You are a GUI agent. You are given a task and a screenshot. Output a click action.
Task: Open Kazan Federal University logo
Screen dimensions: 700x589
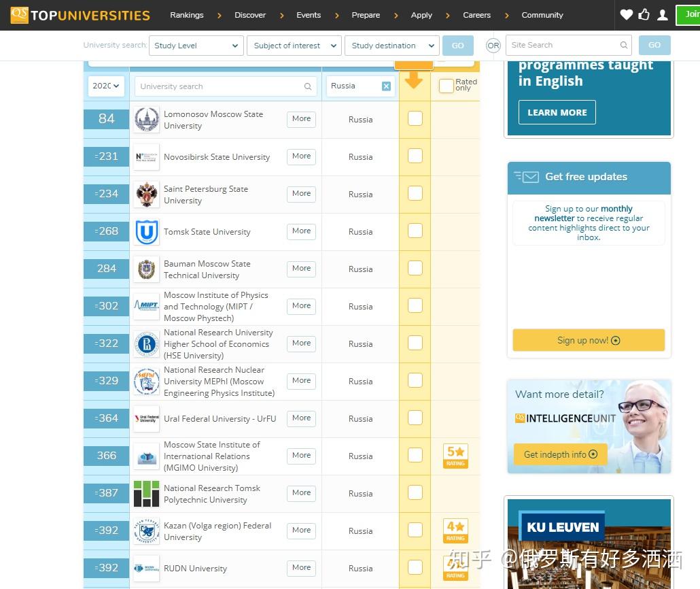[146, 531]
